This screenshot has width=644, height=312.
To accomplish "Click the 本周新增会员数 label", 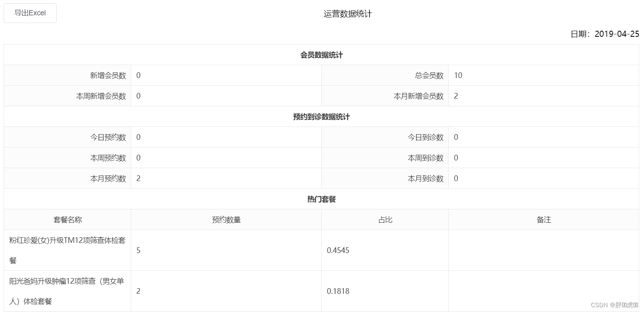I will tap(101, 96).
